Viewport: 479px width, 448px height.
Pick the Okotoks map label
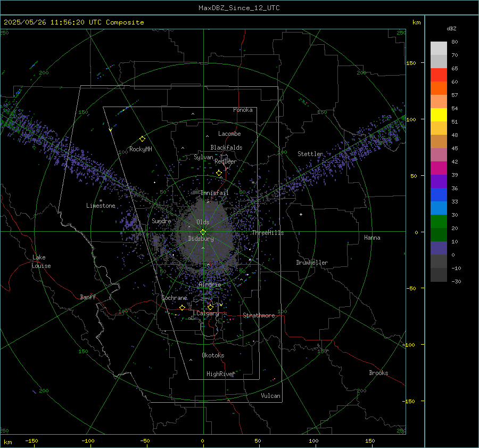(x=213, y=355)
